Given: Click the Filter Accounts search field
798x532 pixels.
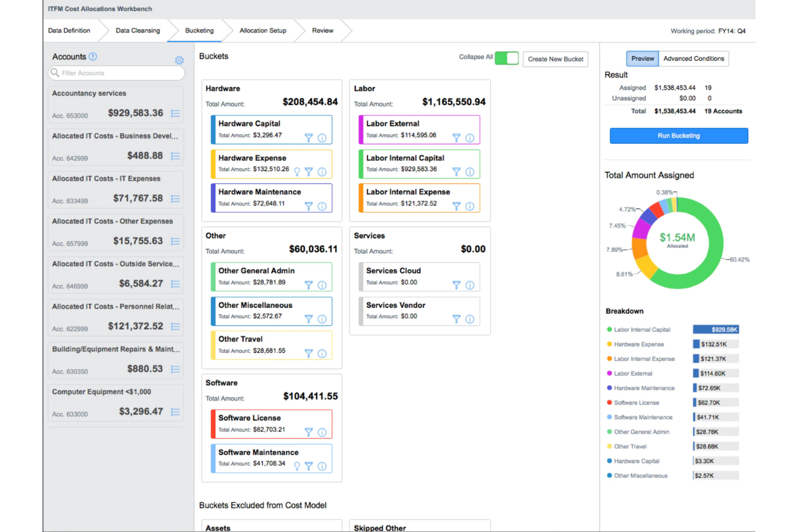Looking at the screenshot, I should (x=116, y=73).
